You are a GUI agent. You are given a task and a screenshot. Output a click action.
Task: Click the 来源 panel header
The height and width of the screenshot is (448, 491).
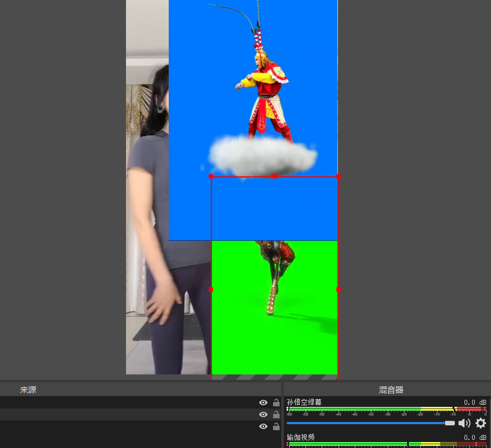(28, 390)
